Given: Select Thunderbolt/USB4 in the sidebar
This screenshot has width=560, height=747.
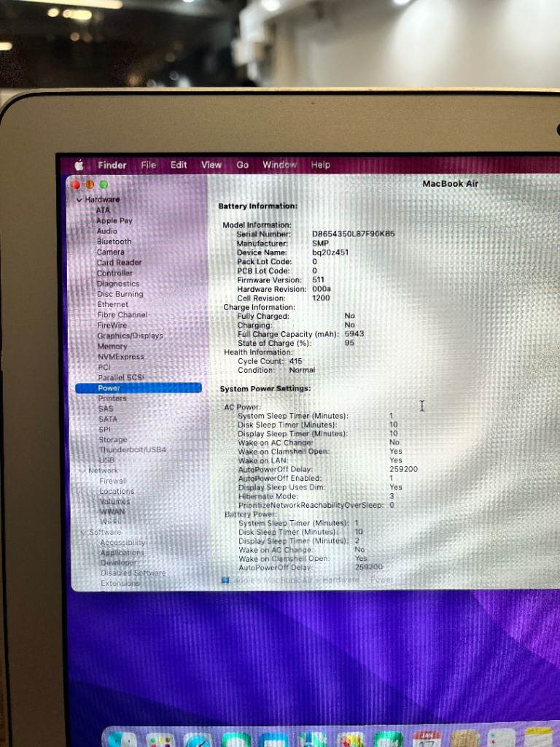Looking at the screenshot, I should tap(132, 450).
